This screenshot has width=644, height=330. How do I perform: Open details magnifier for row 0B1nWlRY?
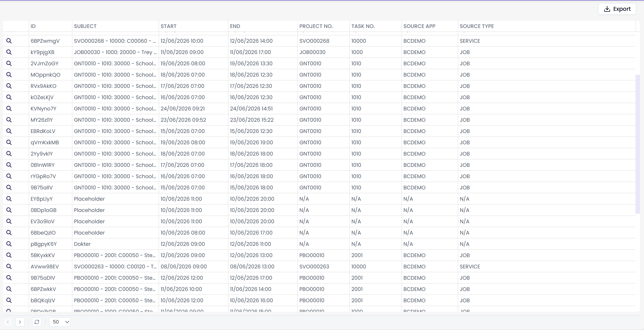pos(9,165)
